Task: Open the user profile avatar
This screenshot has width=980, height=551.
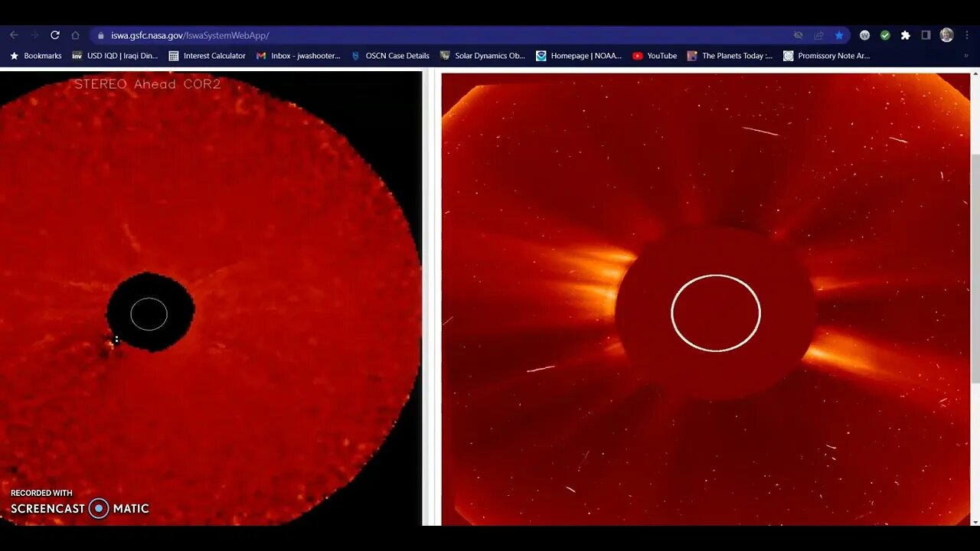Action: tap(947, 35)
